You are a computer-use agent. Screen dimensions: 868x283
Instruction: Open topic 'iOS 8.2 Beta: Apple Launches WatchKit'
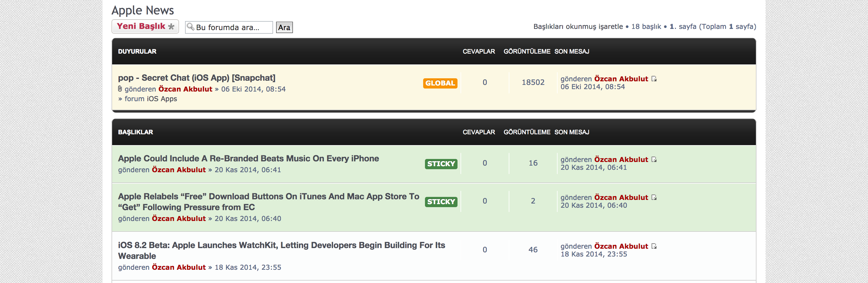click(x=281, y=251)
